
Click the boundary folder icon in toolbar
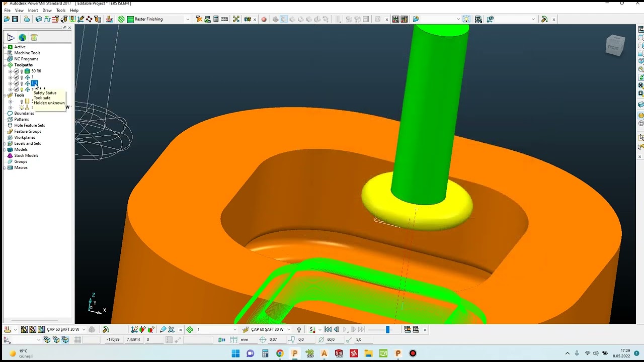(x=416, y=19)
